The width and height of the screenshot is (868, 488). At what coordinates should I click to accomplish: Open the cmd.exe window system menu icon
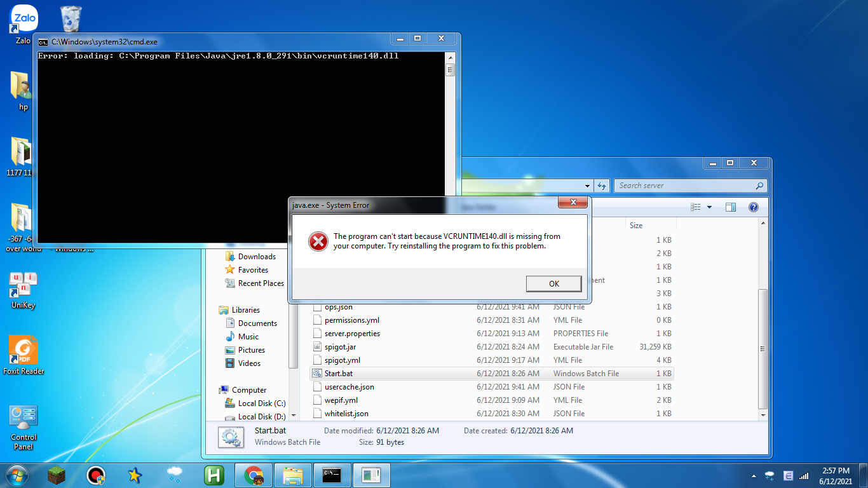[43, 42]
